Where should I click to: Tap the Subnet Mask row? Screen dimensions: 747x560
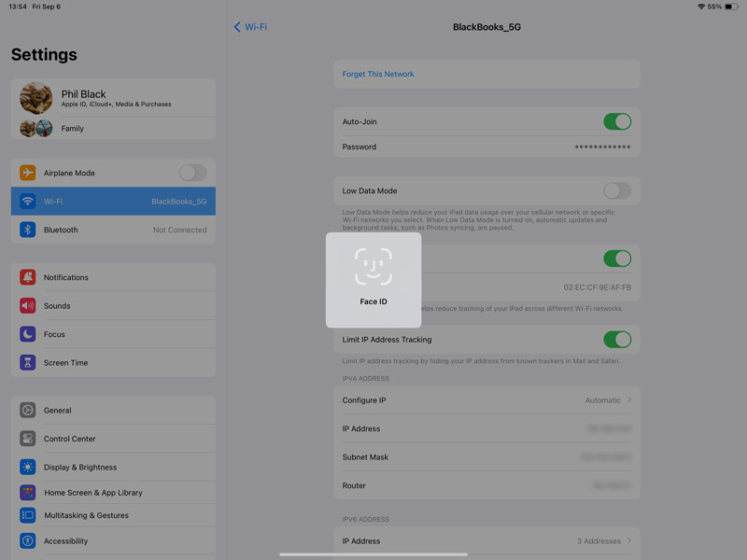(x=486, y=457)
